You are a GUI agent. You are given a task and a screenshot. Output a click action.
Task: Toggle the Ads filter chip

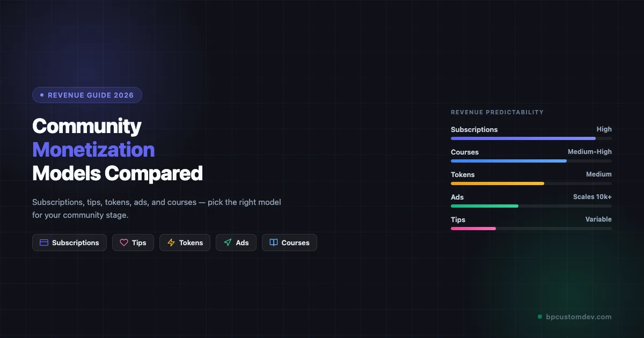point(236,243)
